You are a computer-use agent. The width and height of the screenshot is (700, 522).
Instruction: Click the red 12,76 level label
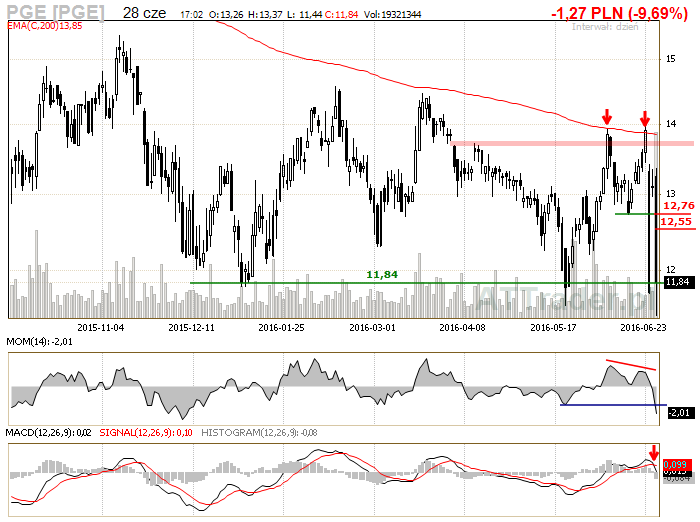click(x=679, y=205)
